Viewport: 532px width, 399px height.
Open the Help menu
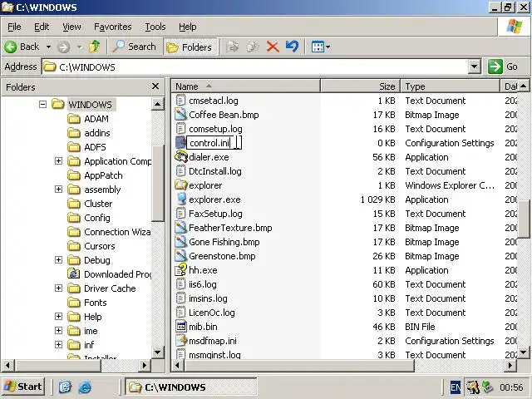[x=187, y=27]
